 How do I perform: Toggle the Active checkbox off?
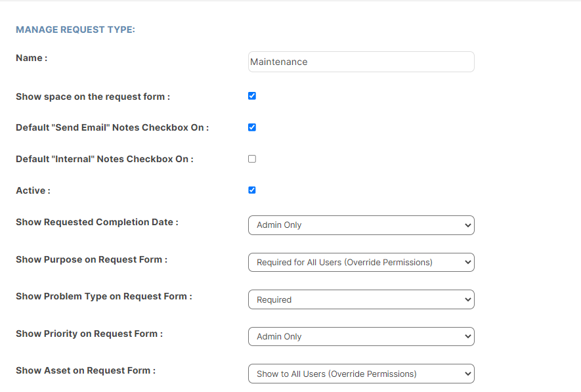pyautogui.click(x=252, y=190)
